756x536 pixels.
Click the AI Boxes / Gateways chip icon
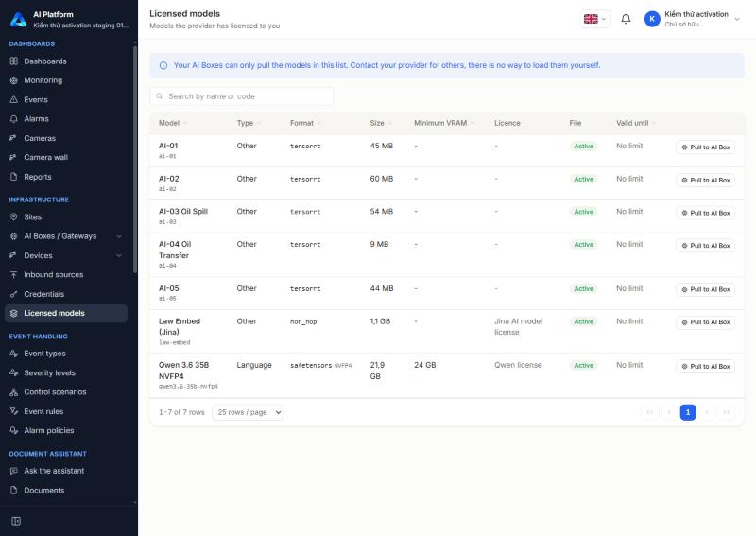click(x=13, y=236)
